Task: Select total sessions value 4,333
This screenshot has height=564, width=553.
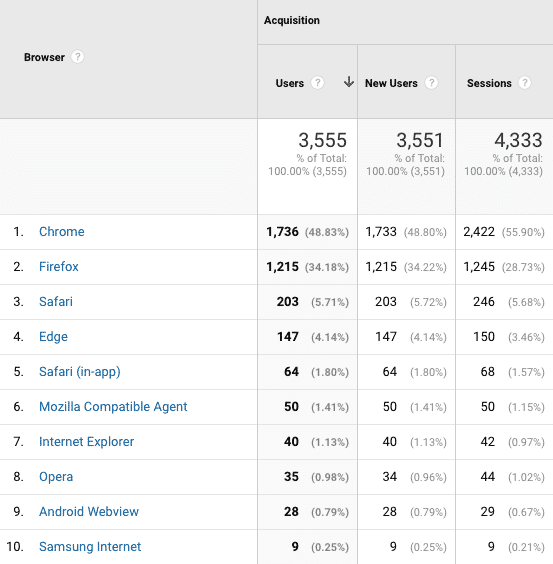Action: [x=518, y=140]
